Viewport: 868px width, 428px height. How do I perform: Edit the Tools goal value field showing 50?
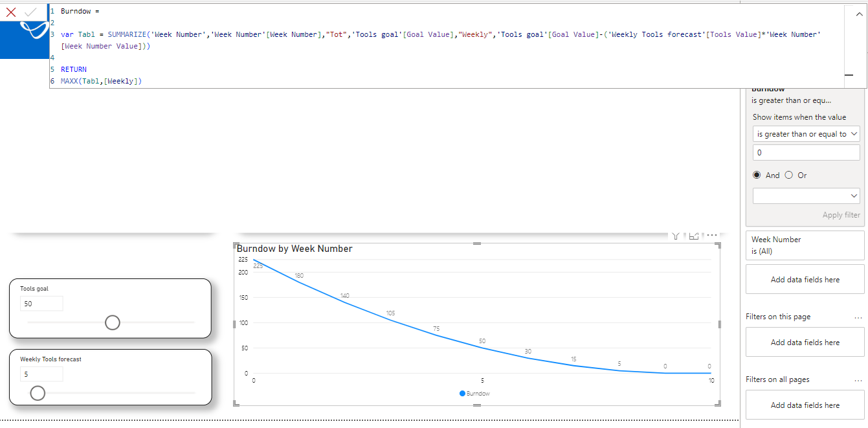point(41,304)
